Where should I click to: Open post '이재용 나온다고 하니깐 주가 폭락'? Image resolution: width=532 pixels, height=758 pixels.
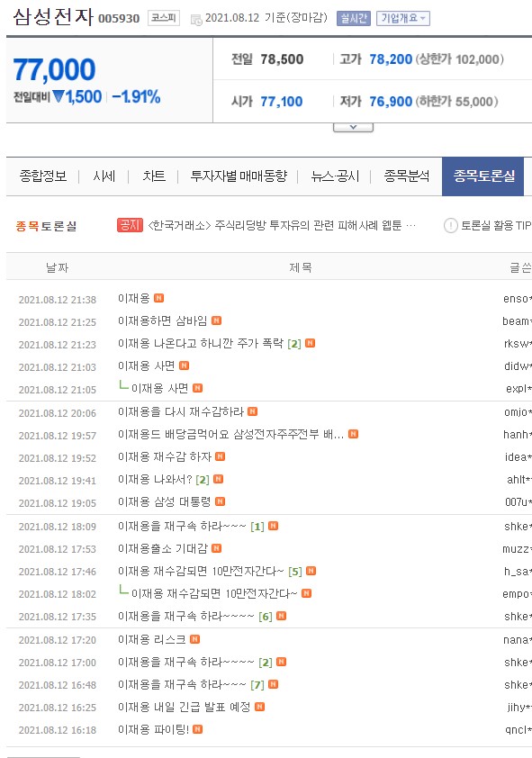[x=201, y=343]
